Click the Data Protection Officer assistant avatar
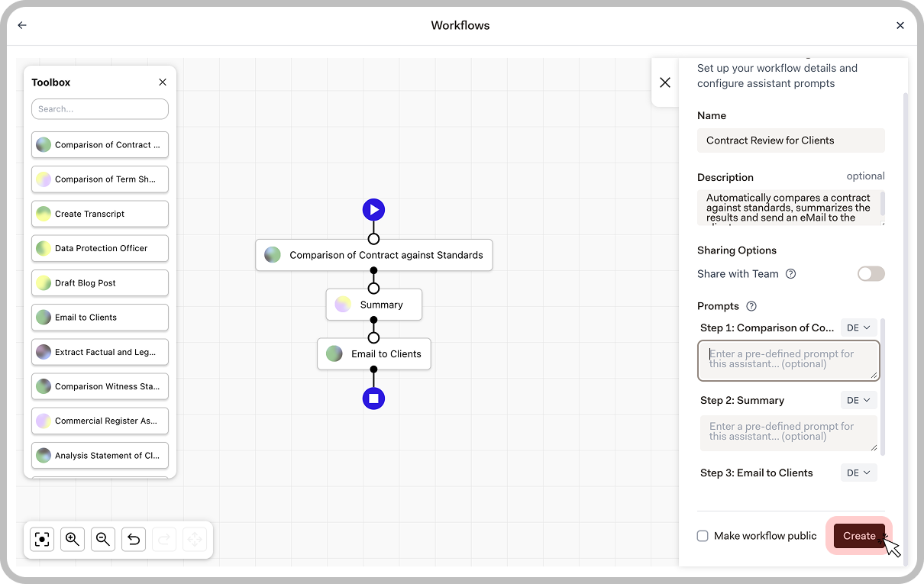924x584 pixels. pyautogui.click(x=44, y=248)
